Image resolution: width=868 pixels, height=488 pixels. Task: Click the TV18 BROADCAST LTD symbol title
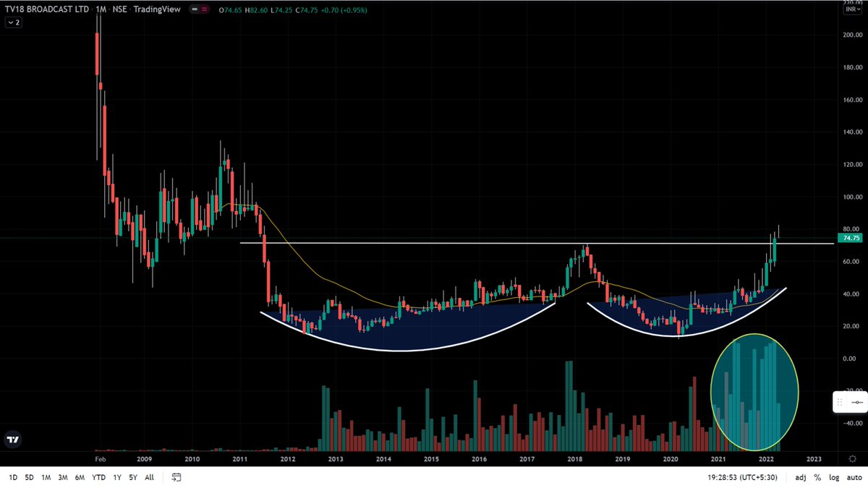[x=47, y=9]
